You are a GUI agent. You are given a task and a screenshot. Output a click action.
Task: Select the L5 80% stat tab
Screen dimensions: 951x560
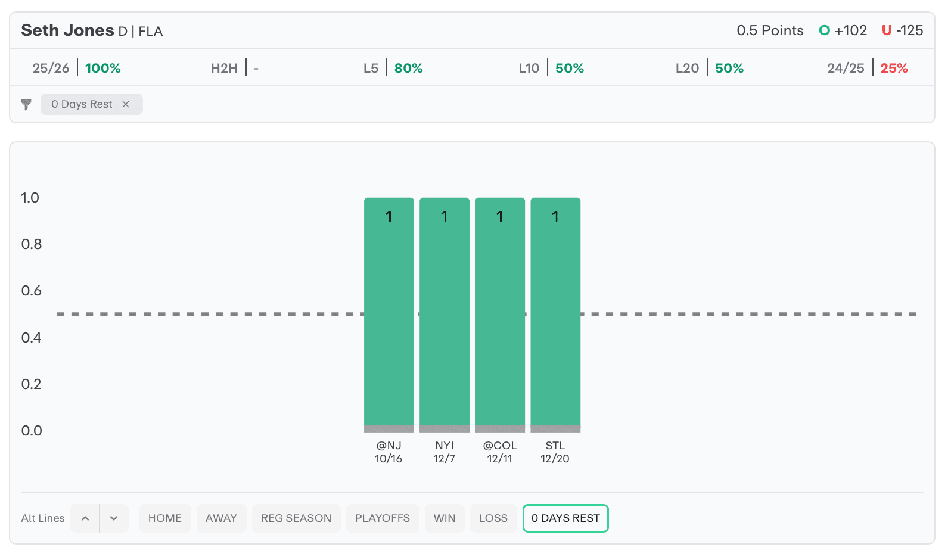click(393, 68)
